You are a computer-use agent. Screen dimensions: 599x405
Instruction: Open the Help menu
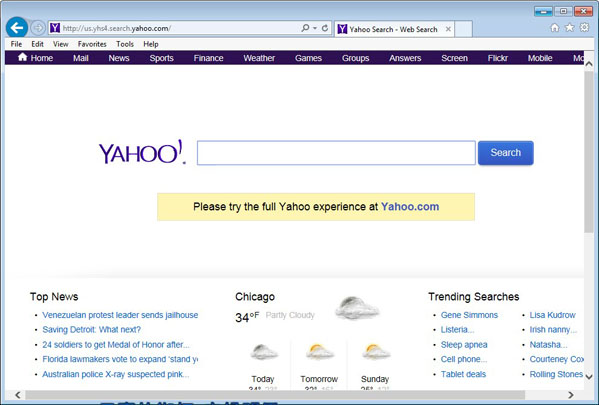[151, 44]
